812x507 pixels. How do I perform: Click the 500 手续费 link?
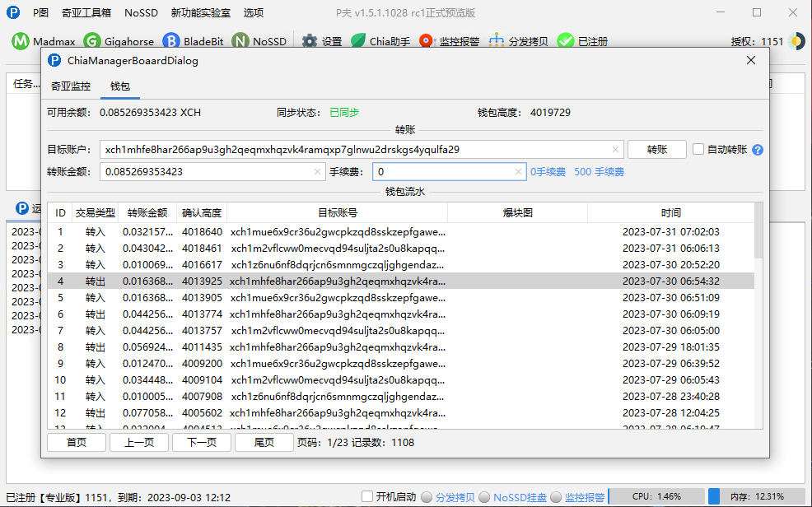click(599, 172)
